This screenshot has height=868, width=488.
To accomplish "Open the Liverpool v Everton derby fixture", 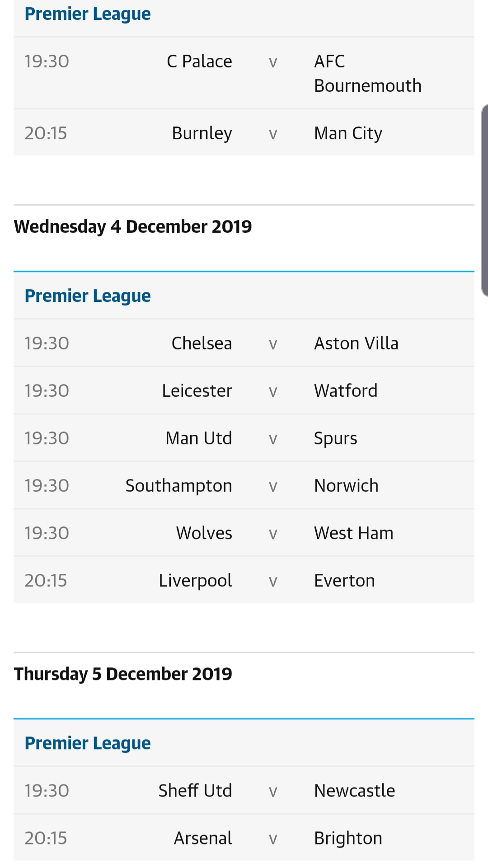I will click(244, 581).
